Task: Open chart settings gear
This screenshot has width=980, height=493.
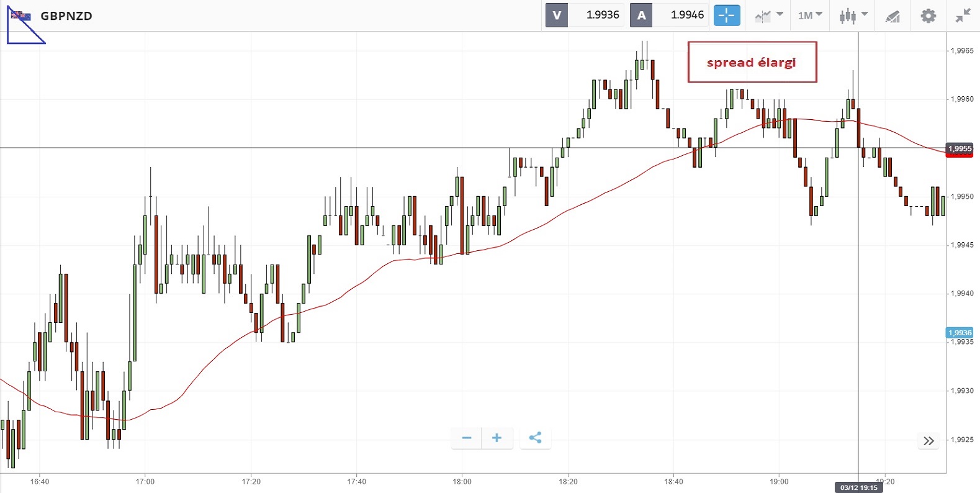Action: (928, 16)
